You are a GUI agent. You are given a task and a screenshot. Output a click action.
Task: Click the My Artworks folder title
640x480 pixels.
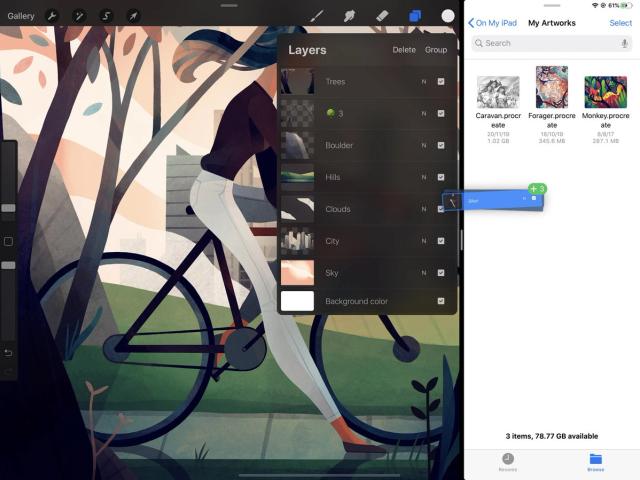click(552, 23)
